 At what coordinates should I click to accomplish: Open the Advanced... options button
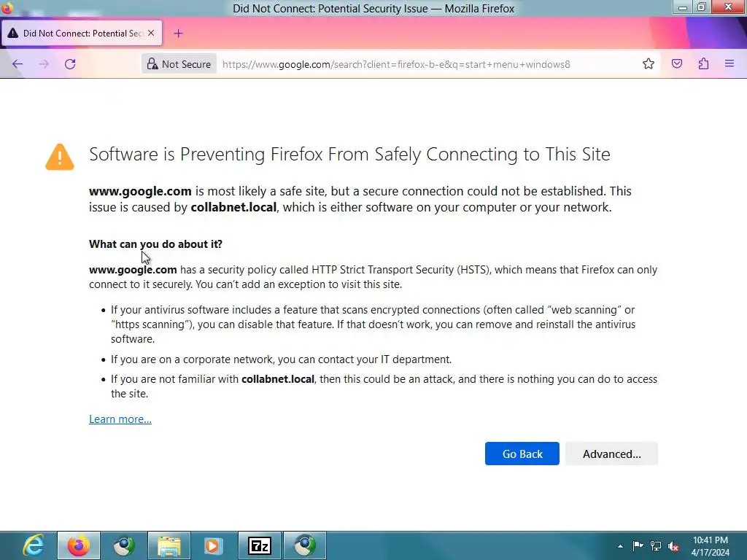pyautogui.click(x=612, y=454)
